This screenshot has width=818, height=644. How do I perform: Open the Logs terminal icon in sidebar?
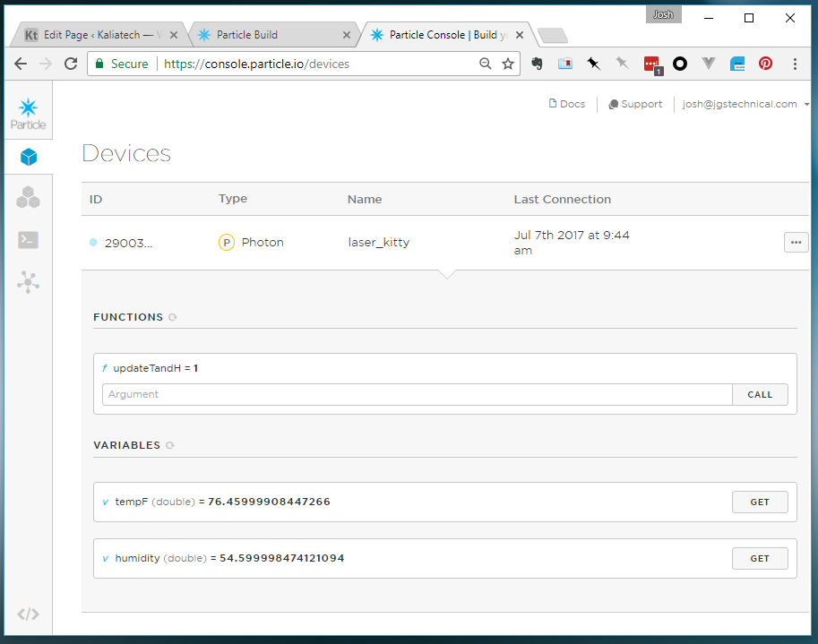pos(28,240)
